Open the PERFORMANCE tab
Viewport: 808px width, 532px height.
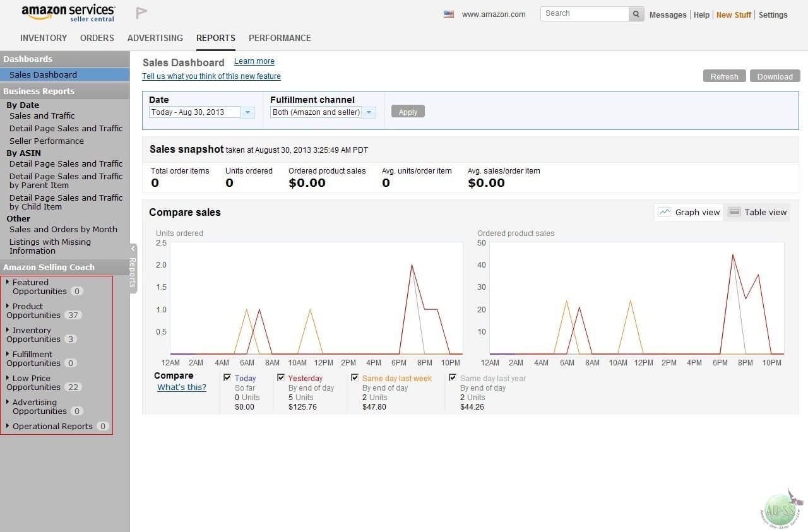pyautogui.click(x=280, y=38)
